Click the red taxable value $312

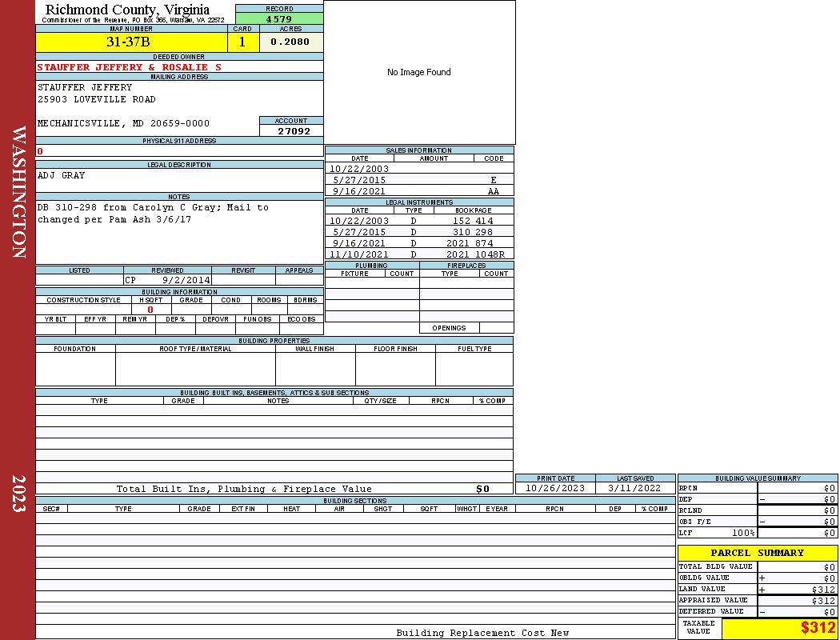click(x=817, y=629)
